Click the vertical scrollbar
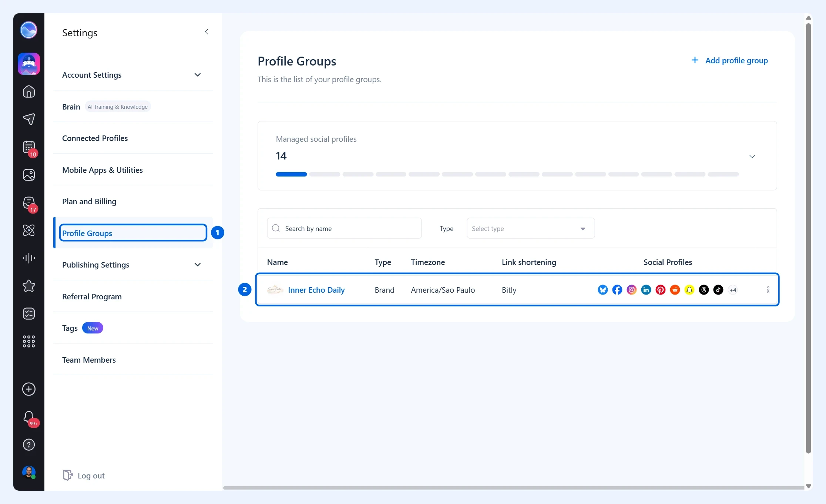 coord(808,238)
